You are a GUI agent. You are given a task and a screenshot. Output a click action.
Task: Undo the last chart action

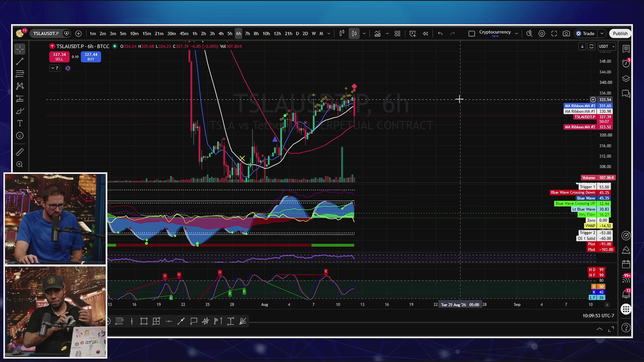[440, 34]
